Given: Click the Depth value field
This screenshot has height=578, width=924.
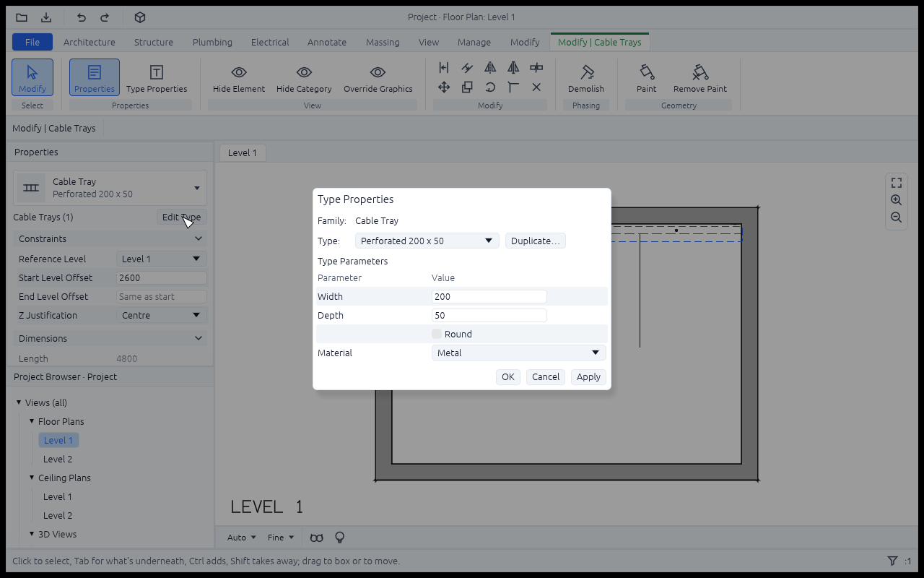Looking at the screenshot, I should 489,315.
